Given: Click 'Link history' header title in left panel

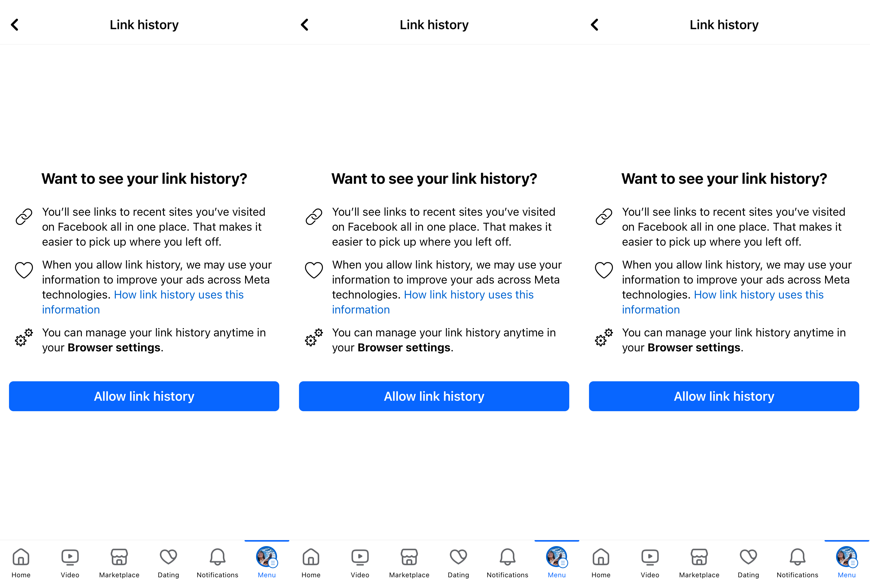Looking at the screenshot, I should pyautogui.click(x=144, y=25).
